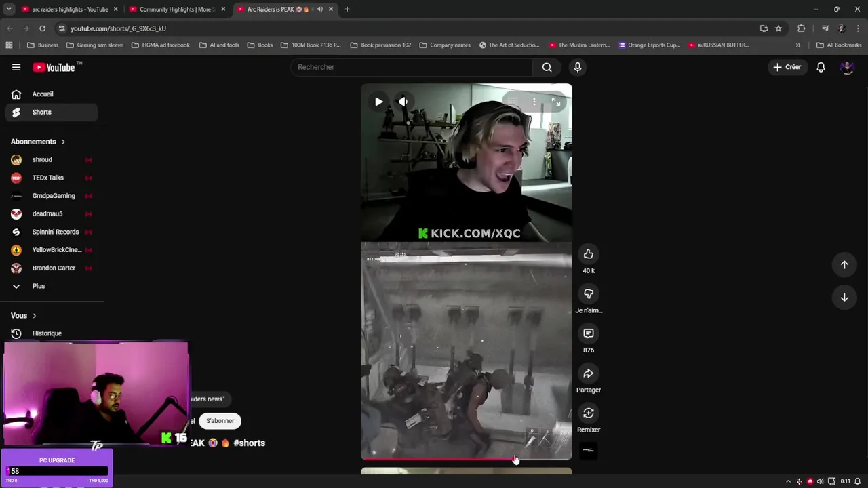The height and width of the screenshot is (488, 868).
Task: Mute the short's volume
Action: tap(403, 102)
